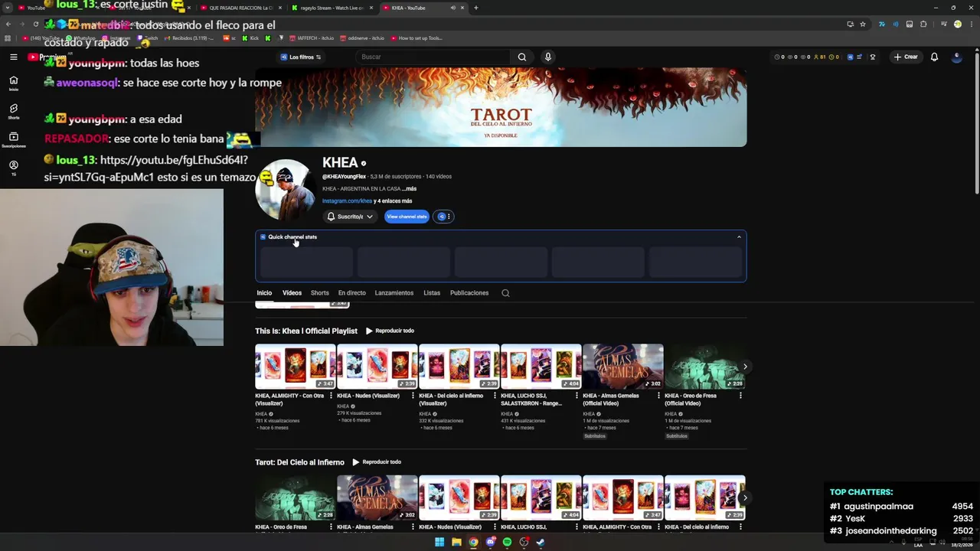
Task: Switch to the En directo tab
Action: pyautogui.click(x=352, y=293)
